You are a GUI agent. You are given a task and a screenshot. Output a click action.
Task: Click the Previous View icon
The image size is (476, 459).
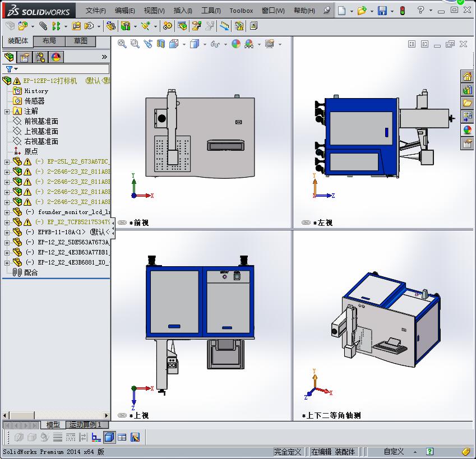tap(148, 44)
